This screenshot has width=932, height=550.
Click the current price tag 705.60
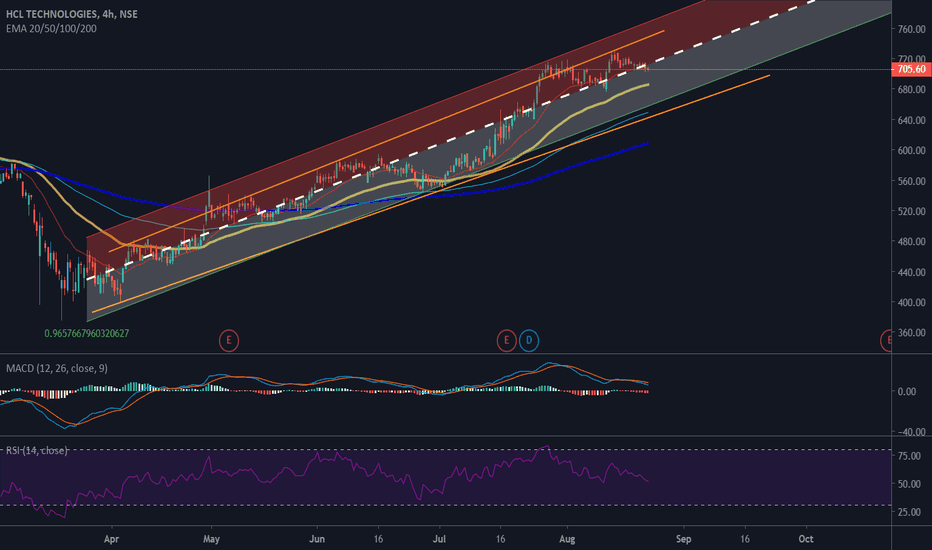pyautogui.click(x=911, y=70)
